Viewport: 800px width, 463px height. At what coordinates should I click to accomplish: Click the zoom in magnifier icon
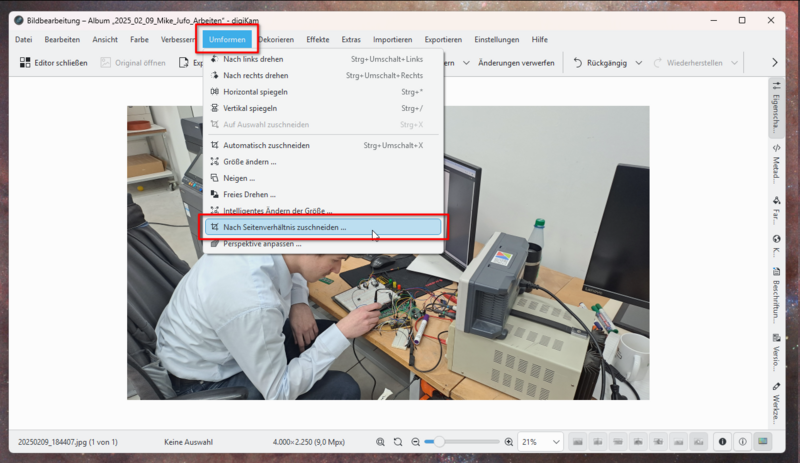(x=509, y=442)
